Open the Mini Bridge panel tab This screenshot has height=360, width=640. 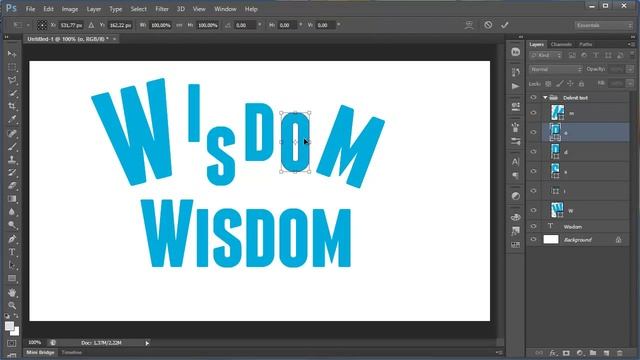pyautogui.click(x=40, y=353)
